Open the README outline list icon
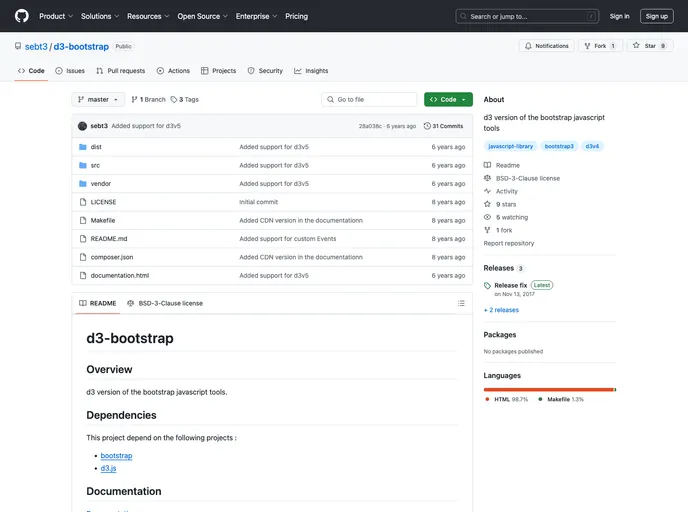The image size is (688, 512). point(461,303)
